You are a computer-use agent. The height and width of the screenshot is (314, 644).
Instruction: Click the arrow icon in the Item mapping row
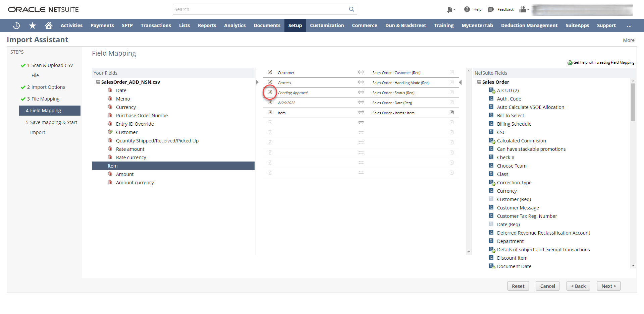click(361, 113)
